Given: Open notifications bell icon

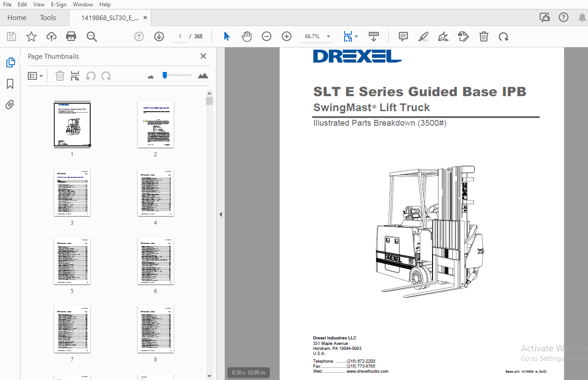Looking at the screenshot, I should coord(582,17).
